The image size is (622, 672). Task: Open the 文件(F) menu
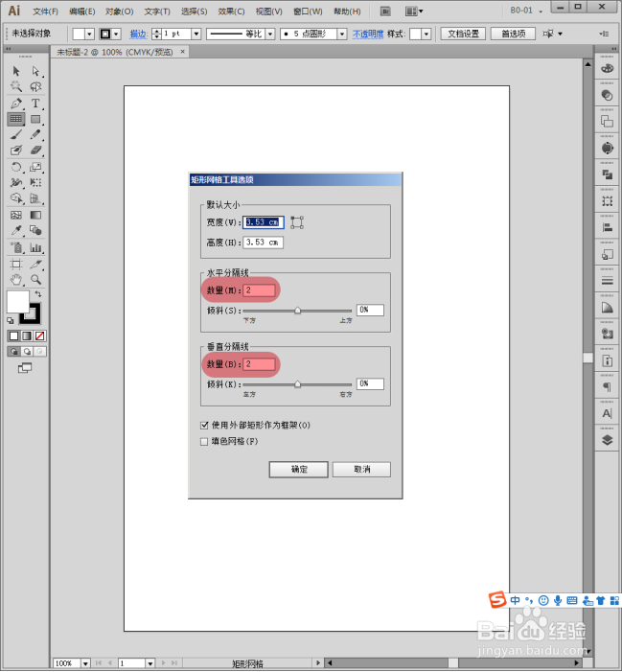(45, 12)
